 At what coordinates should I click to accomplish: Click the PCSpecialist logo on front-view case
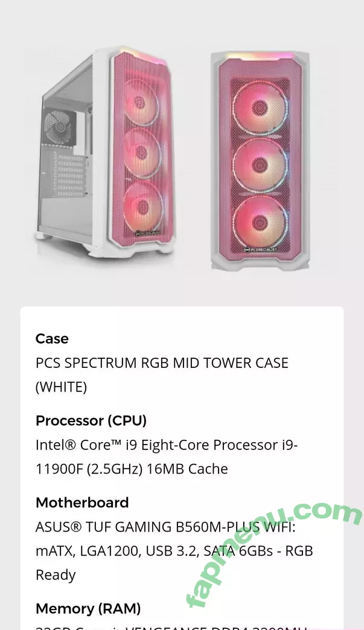261,249
